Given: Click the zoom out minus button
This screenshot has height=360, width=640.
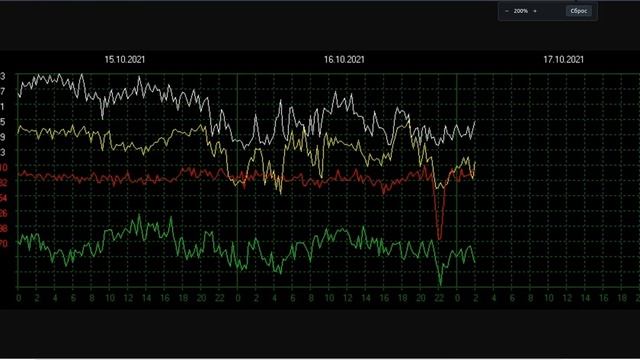Looking at the screenshot, I should coord(507,11).
